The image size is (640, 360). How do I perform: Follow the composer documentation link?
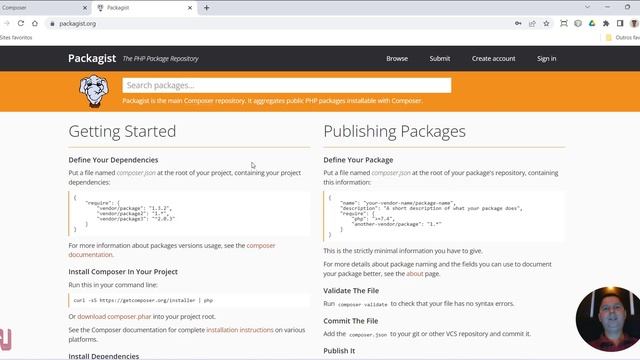coord(172,250)
